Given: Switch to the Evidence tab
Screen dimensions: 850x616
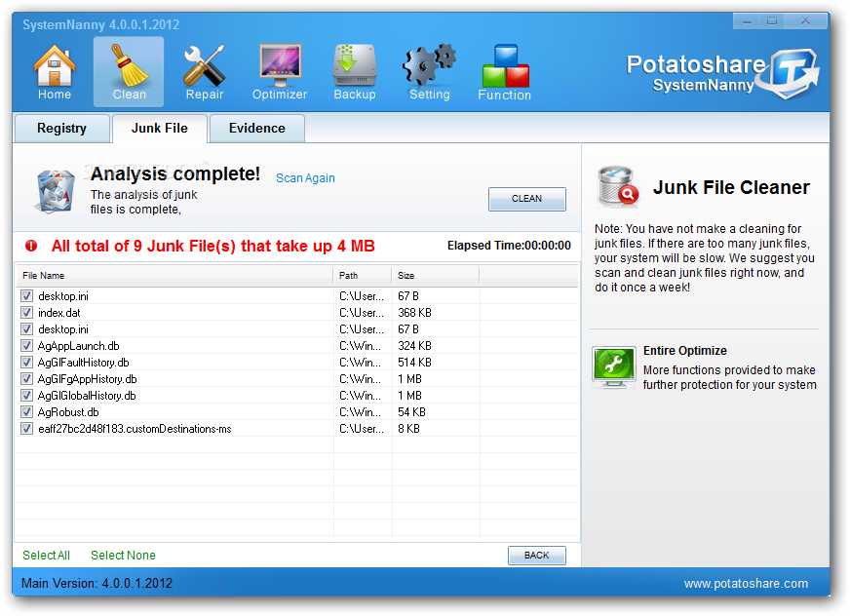Looking at the screenshot, I should pyautogui.click(x=257, y=129).
